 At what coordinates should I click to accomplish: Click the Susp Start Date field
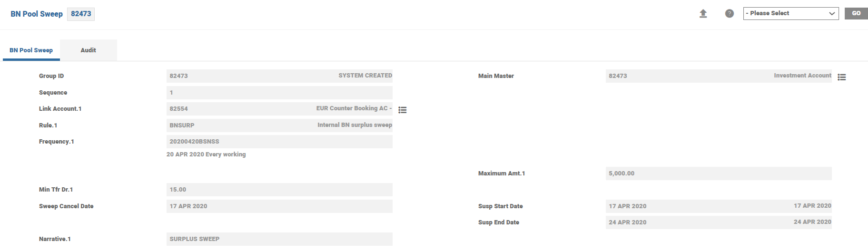718,206
